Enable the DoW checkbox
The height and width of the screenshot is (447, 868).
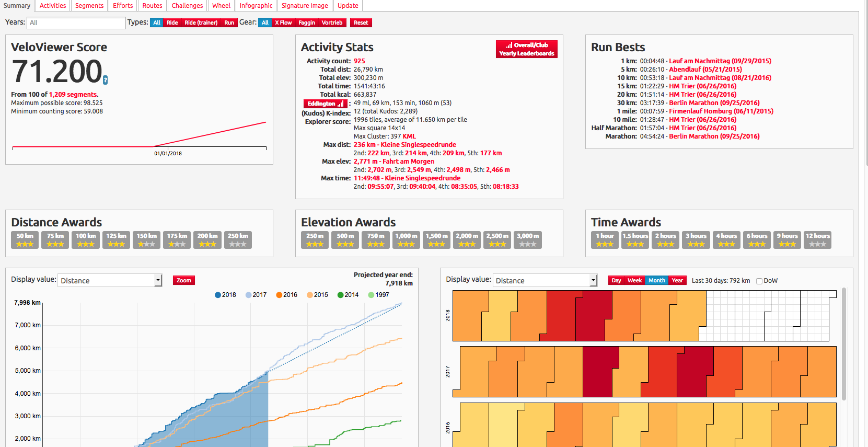[x=759, y=281]
